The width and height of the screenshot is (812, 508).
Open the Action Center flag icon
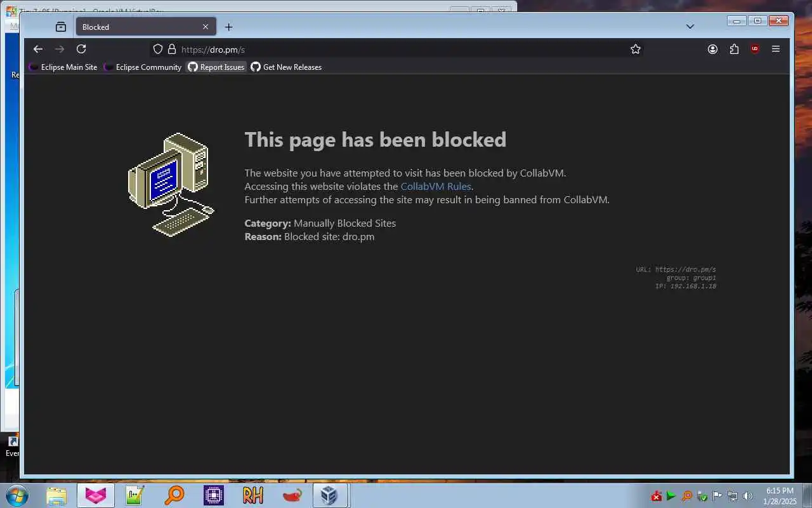pyautogui.click(x=717, y=496)
